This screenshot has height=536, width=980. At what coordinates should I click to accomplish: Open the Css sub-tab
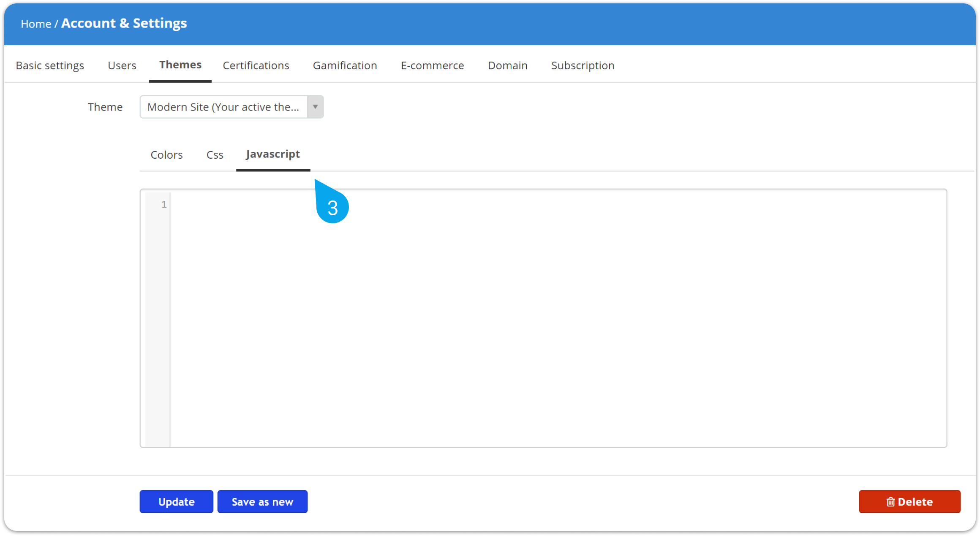[x=215, y=155]
